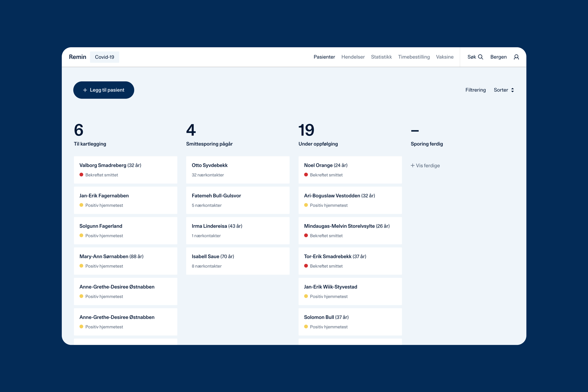
Task: Click red status dot on Noel Orange
Action: pyautogui.click(x=306, y=175)
